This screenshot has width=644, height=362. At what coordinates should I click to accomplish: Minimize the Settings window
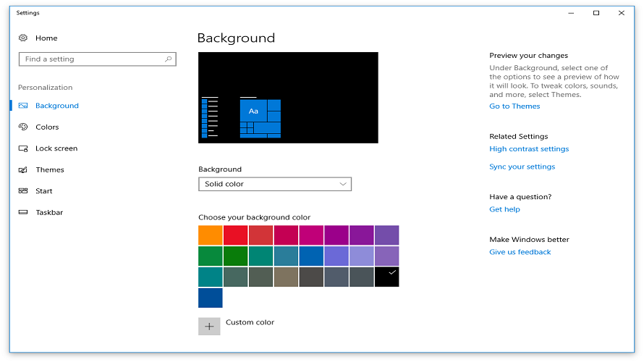point(571,13)
